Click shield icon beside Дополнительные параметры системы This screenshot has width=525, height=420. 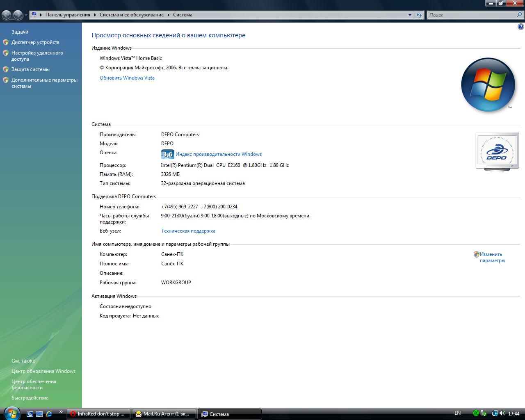point(6,80)
